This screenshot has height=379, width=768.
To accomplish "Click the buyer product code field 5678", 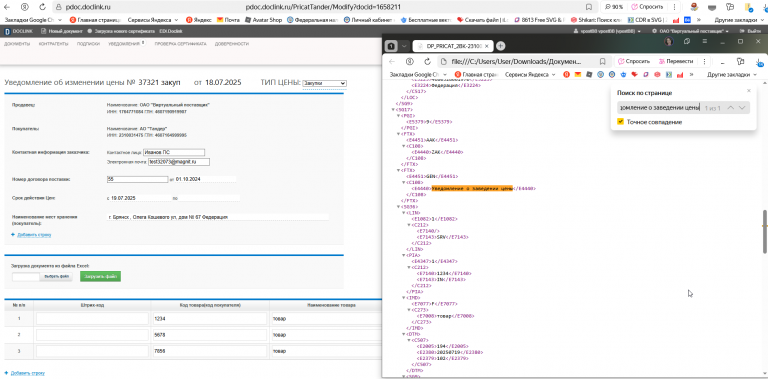I will (x=210, y=335).
